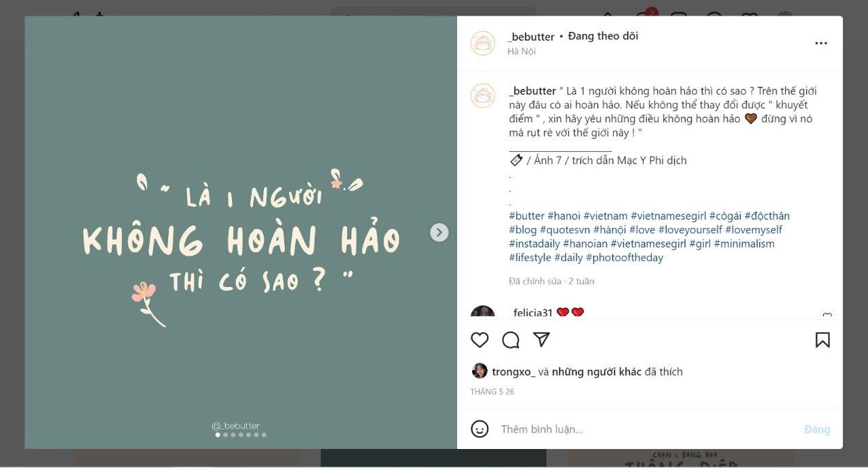Viewport: 868px width, 468px height.
Task: View trongxo_ profile from likes
Action: coord(513,372)
